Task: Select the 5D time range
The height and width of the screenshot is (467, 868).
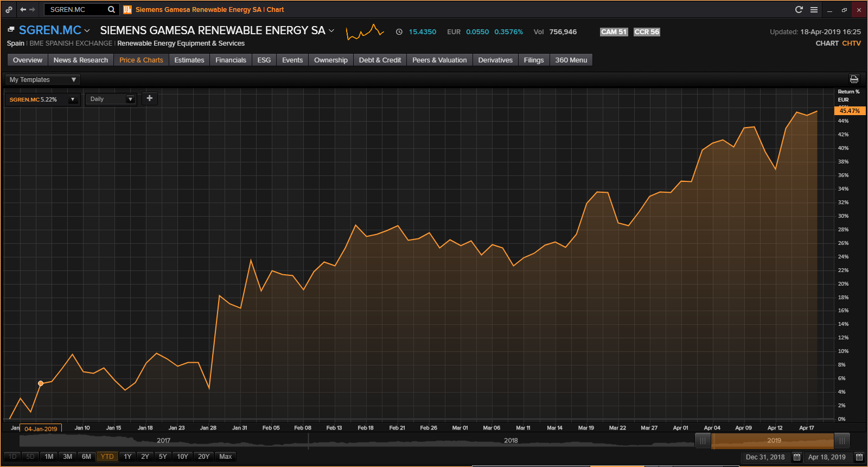Action: coord(30,457)
